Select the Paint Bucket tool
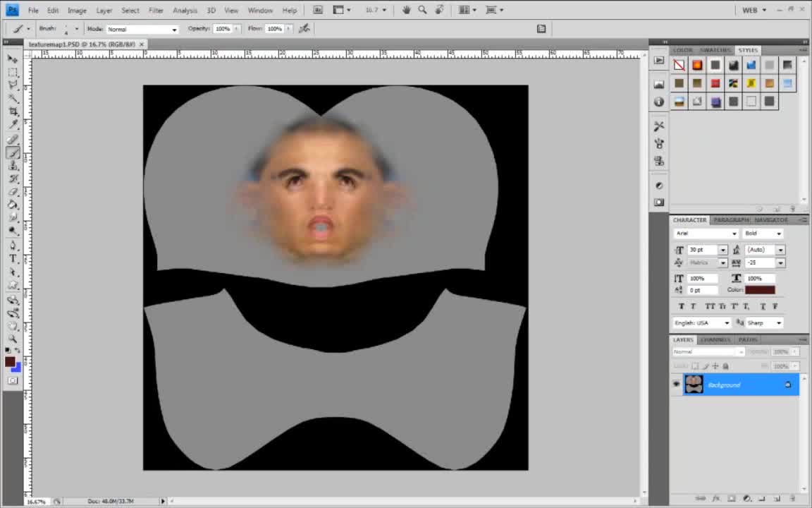812x508 pixels. pos(13,205)
